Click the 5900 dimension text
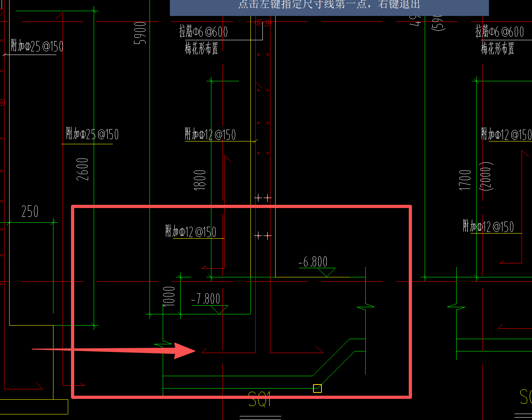The height and width of the screenshot is (420, 532). click(x=140, y=33)
